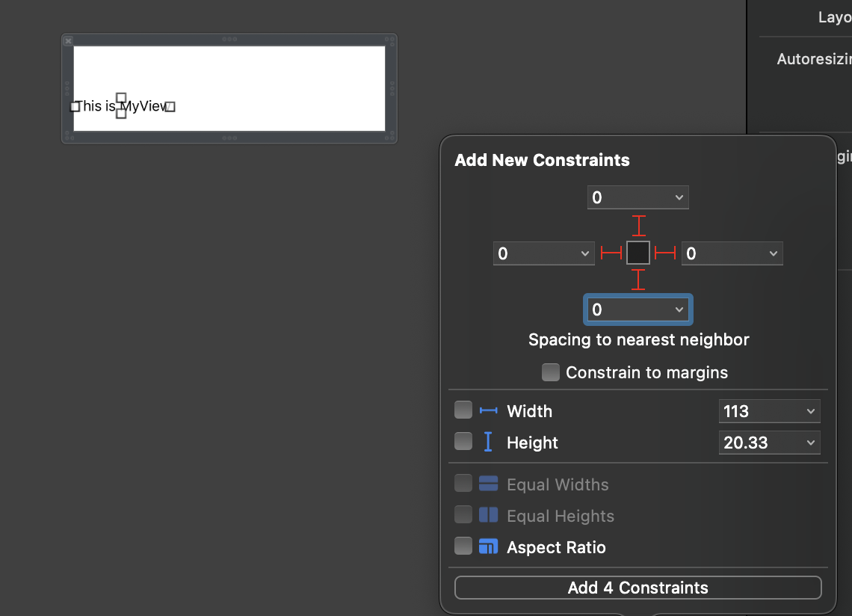Click the Aspect Ratio icon

click(x=489, y=546)
